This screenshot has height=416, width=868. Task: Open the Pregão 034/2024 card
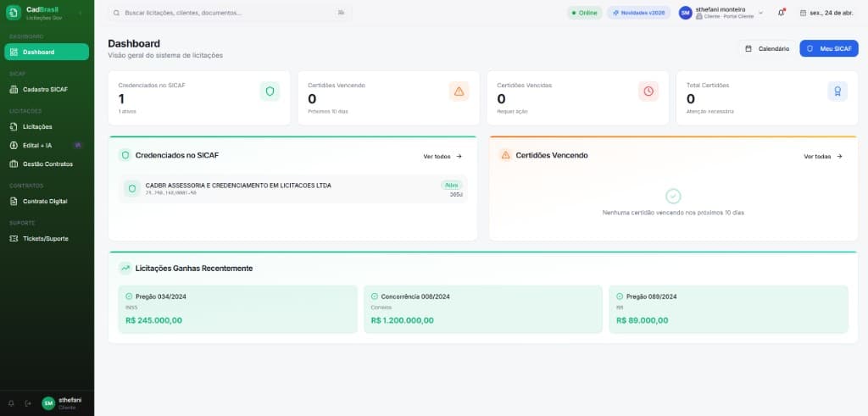(x=237, y=309)
